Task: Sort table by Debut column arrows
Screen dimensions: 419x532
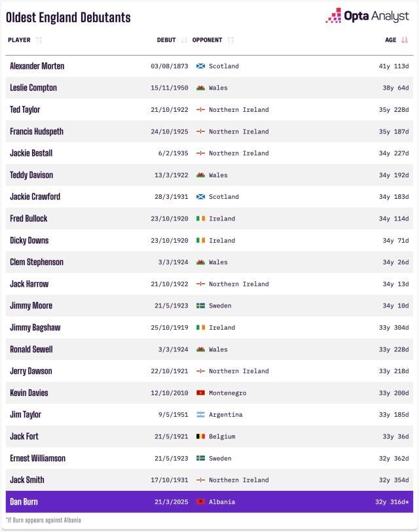Action: [x=184, y=40]
